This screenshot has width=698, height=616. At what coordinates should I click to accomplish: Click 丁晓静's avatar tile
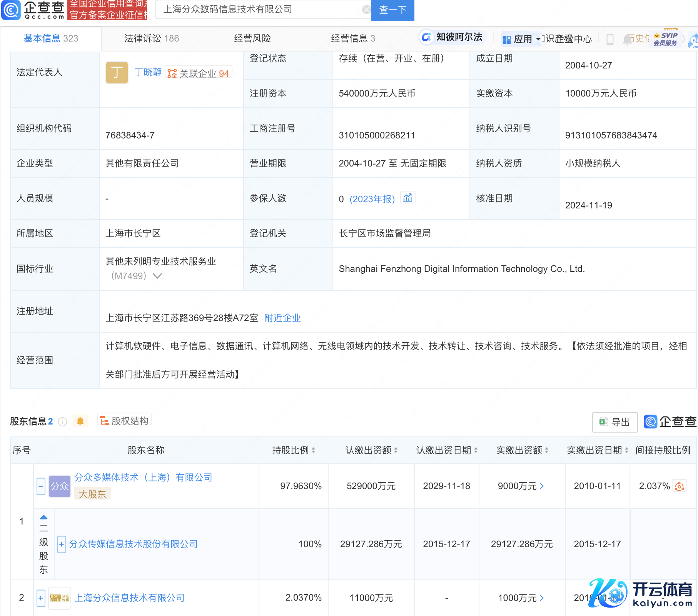[x=117, y=73]
